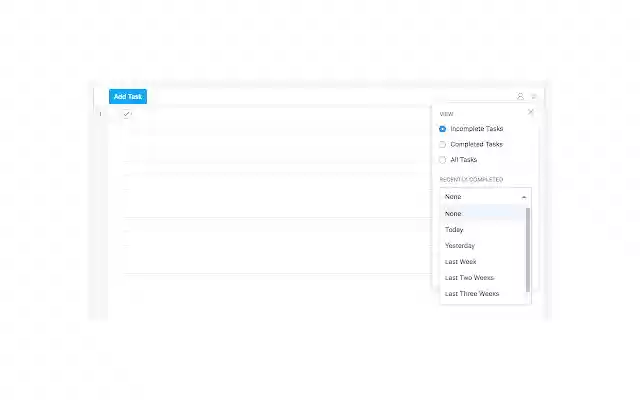
Task: Select the All Tasks radio button
Action: (442, 160)
